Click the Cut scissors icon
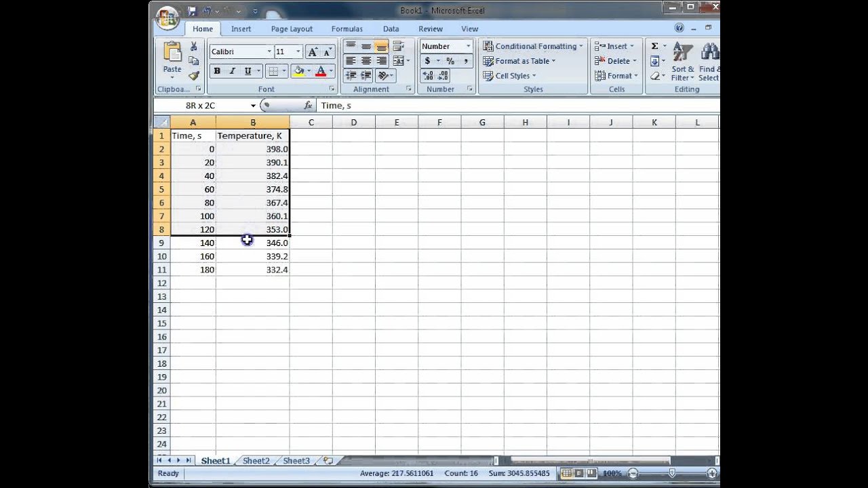This screenshot has width=868, height=488. [x=193, y=47]
